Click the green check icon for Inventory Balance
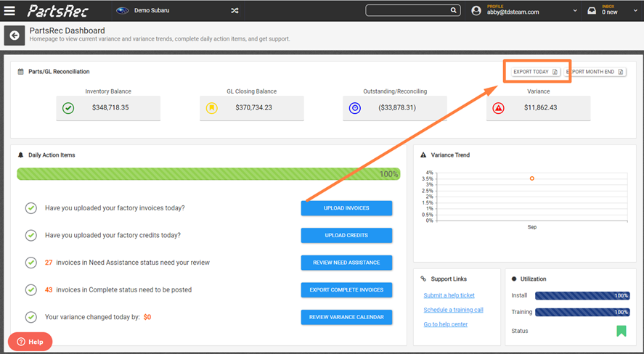 [68, 108]
